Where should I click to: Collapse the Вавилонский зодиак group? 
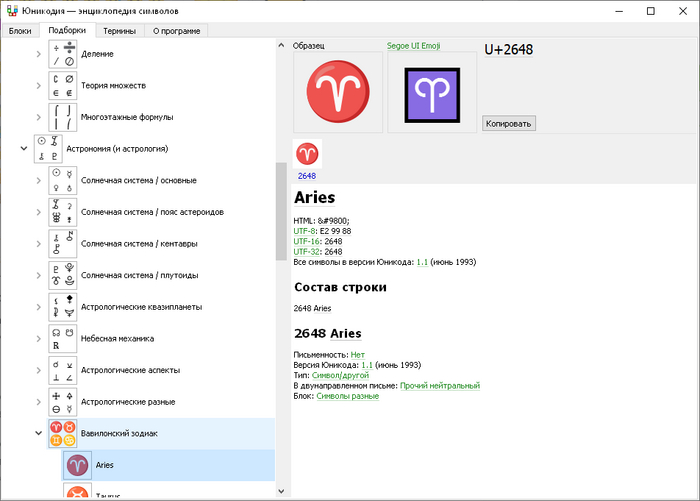[x=38, y=433]
